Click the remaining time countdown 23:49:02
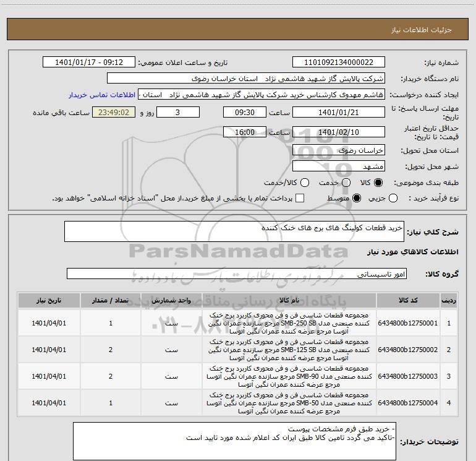This screenshot has height=461, width=476. pyautogui.click(x=114, y=112)
